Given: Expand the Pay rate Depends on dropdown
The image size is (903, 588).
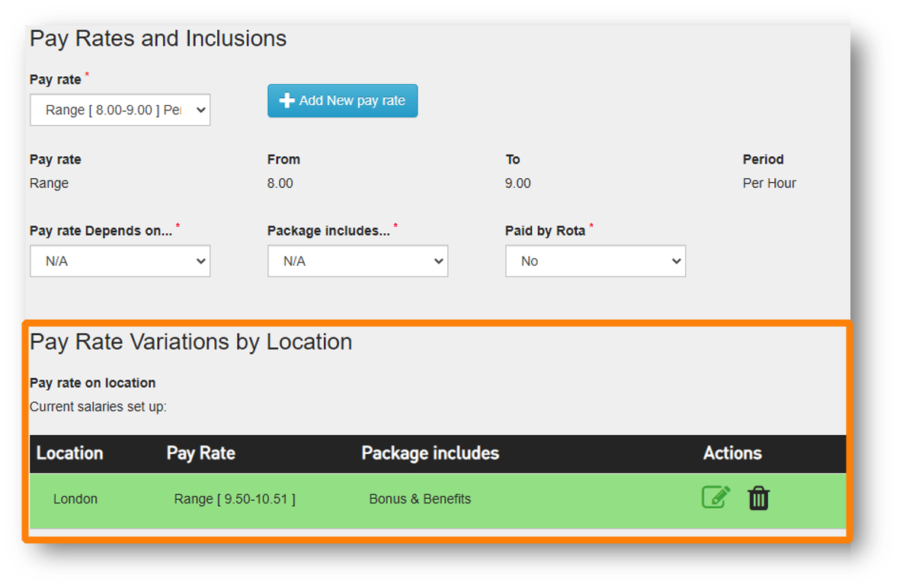Looking at the screenshot, I should tap(120, 261).
